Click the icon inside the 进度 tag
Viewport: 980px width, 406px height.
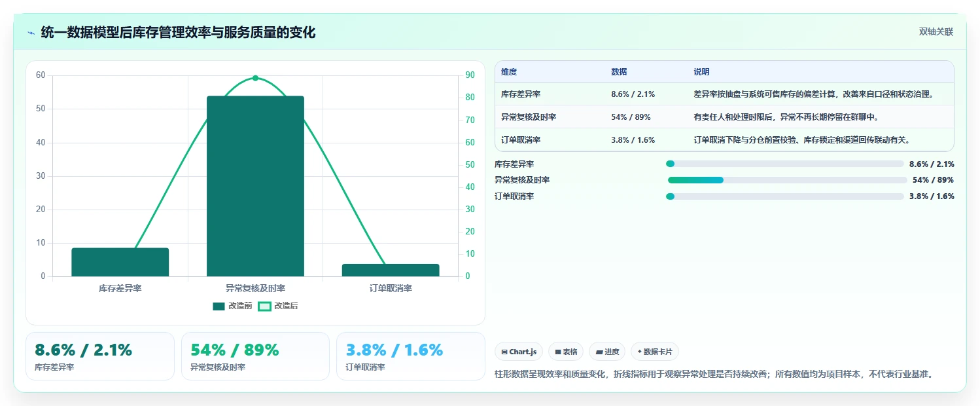click(599, 352)
